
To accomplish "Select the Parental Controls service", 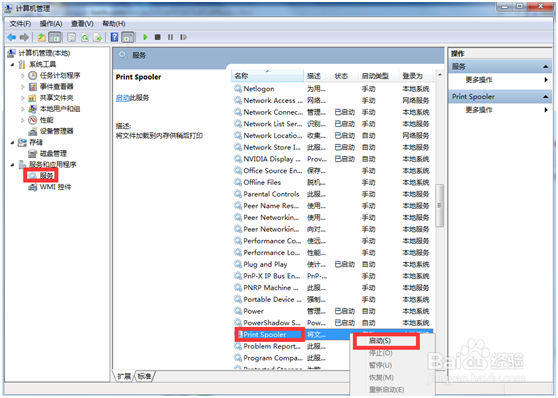I will click(332, 194).
